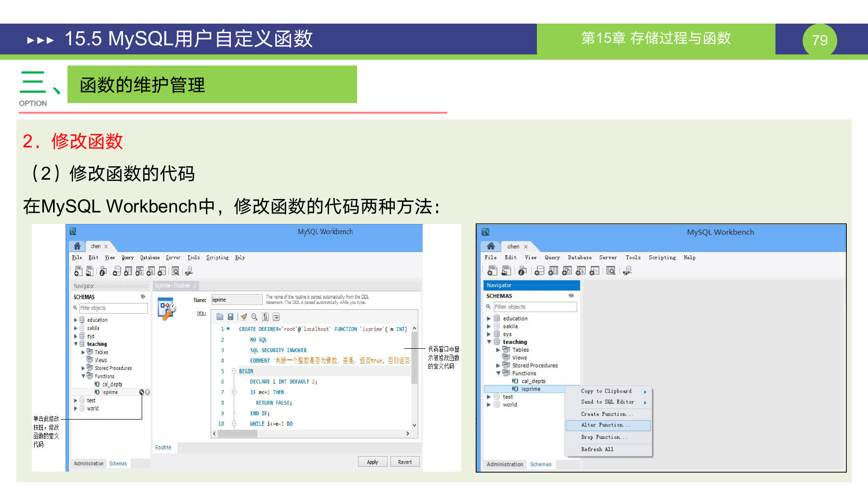Select cal_depts function in left Workbench
Viewport: 868px width, 488px height.
click(x=112, y=384)
